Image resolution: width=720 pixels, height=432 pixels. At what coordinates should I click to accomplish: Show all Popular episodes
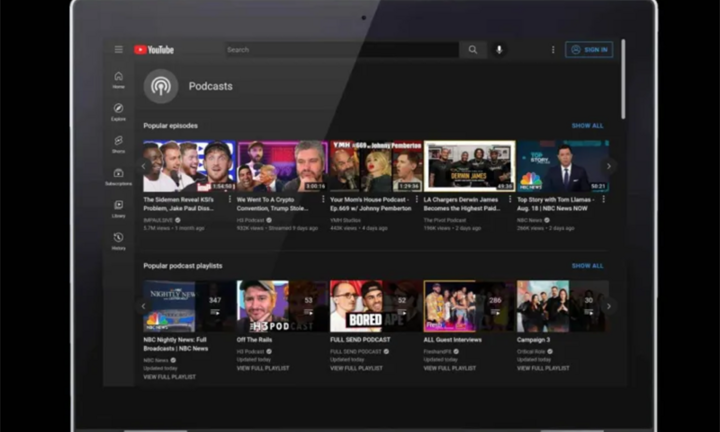click(587, 126)
